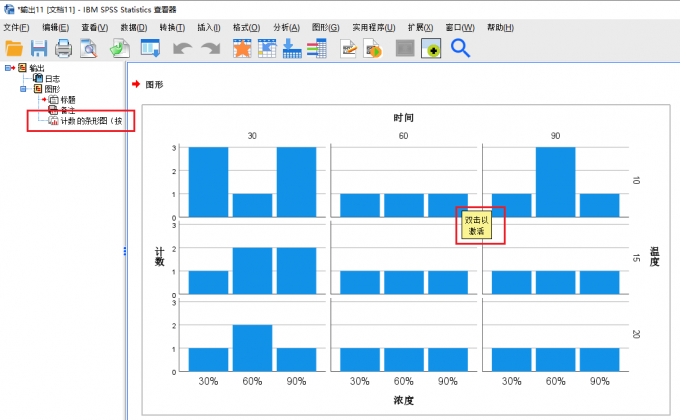Print the output with printer icon
Viewport: 680px width, 420px height.
63,48
